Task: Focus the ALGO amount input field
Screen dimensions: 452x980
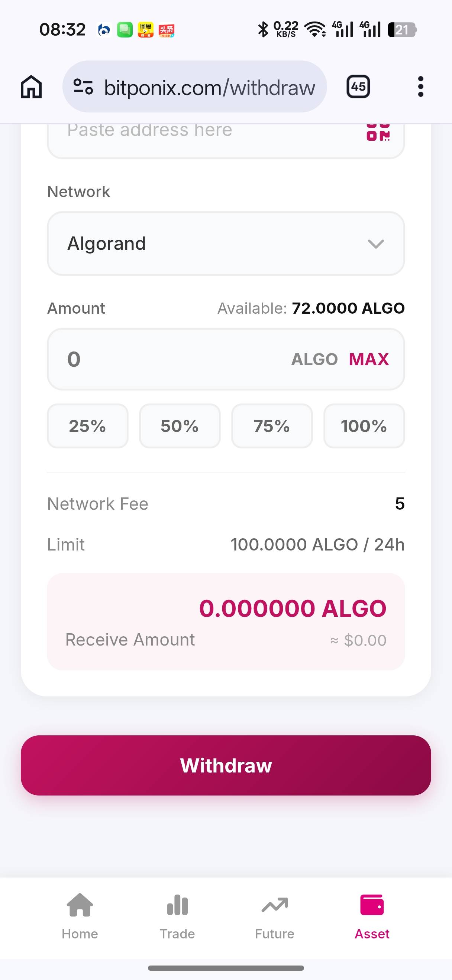Action: (x=171, y=359)
